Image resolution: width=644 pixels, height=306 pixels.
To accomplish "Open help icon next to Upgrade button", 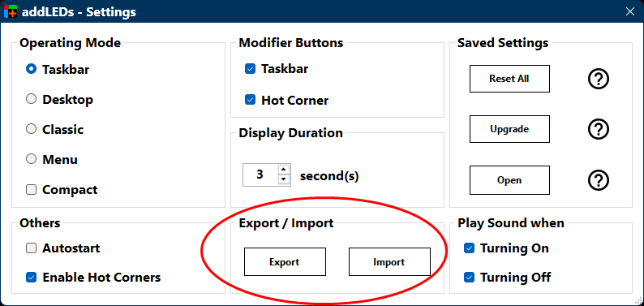I will tap(598, 129).
